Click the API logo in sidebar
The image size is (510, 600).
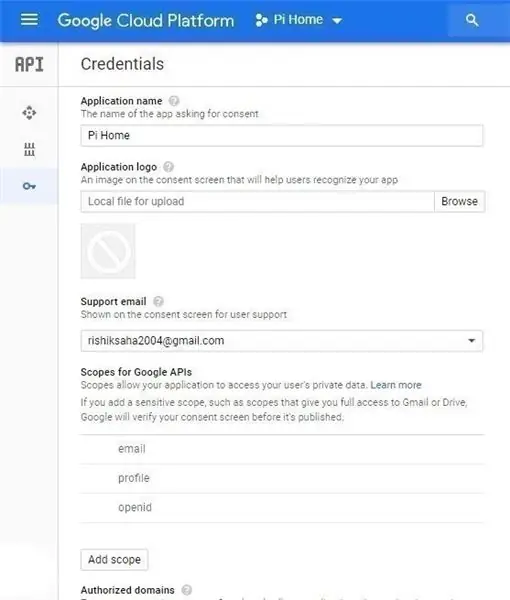[x=29, y=64]
